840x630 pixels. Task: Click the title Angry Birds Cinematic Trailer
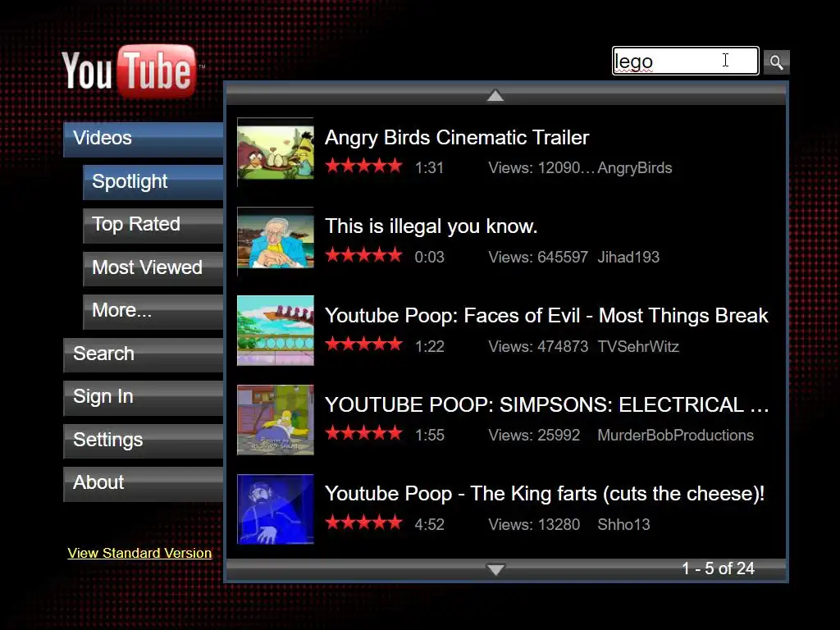pos(456,138)
